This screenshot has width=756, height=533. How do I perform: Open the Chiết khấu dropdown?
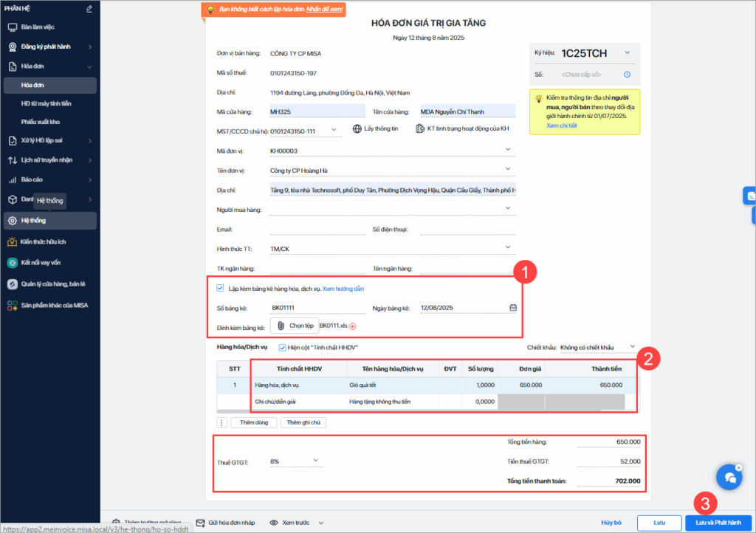tap(633, 346)
